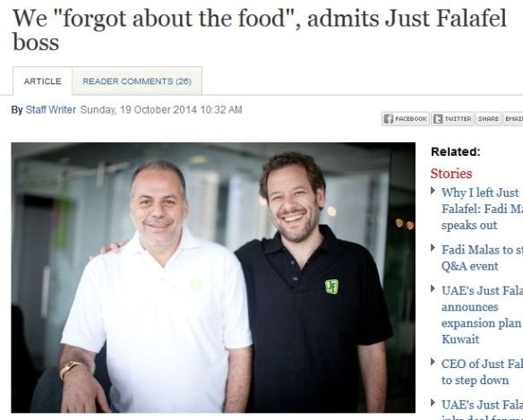Select the Article tab
The width and height of the screenshot is (523, 420).
(42, 81)
